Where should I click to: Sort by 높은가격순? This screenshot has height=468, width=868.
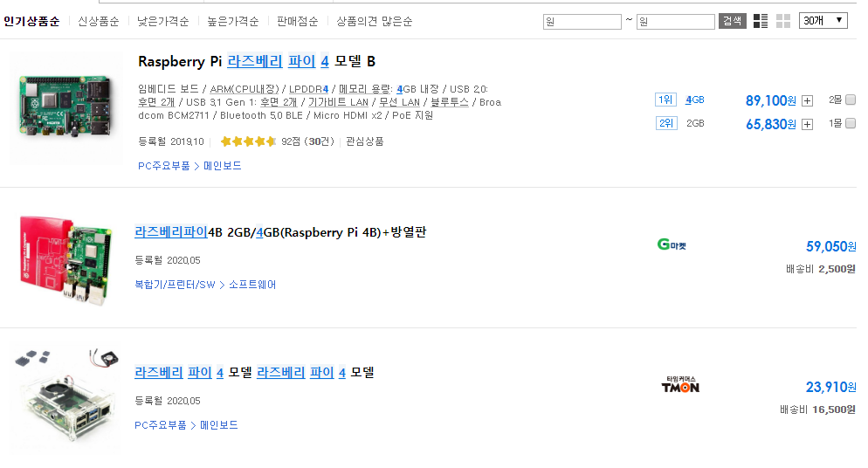[233, 22]
